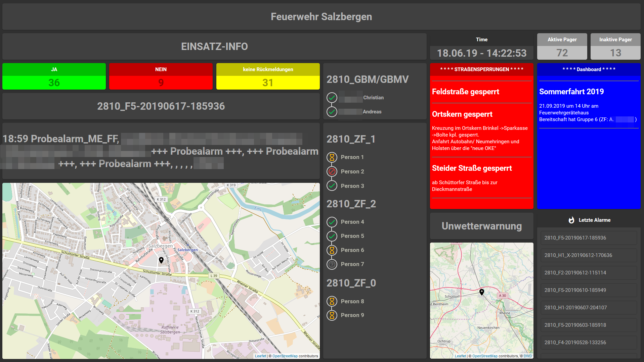The height and width of the screenshot is (362, 644).
Task: Toggle the hourglass status of Person 9
Action: point(332,315)
